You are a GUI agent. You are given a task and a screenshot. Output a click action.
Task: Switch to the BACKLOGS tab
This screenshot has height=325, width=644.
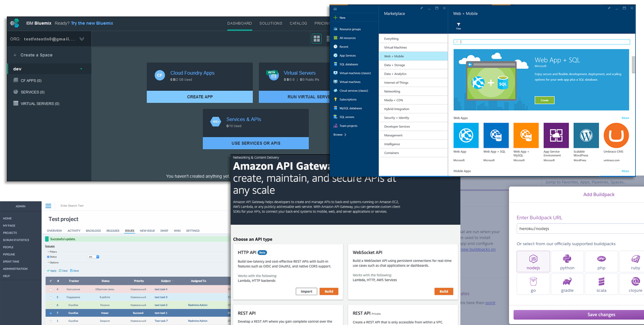tap(93, 231)
